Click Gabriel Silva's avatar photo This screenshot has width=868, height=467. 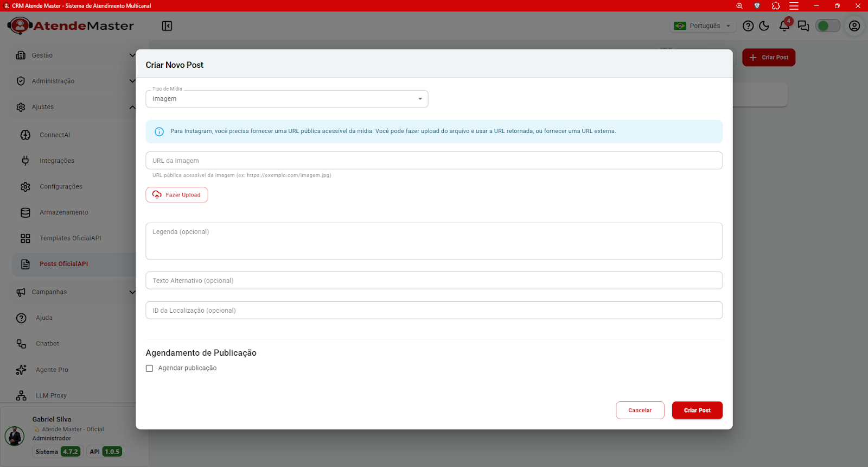point(15,436)
